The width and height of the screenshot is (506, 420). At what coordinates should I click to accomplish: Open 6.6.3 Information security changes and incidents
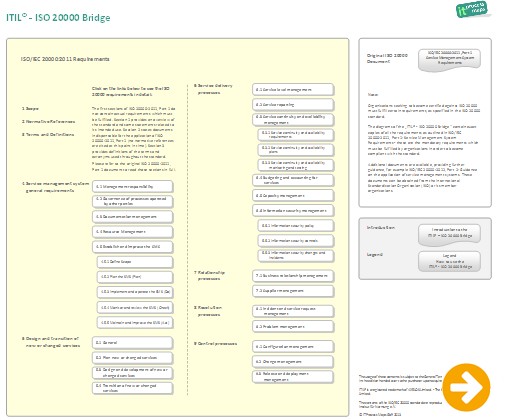click(x=296, y=256)
